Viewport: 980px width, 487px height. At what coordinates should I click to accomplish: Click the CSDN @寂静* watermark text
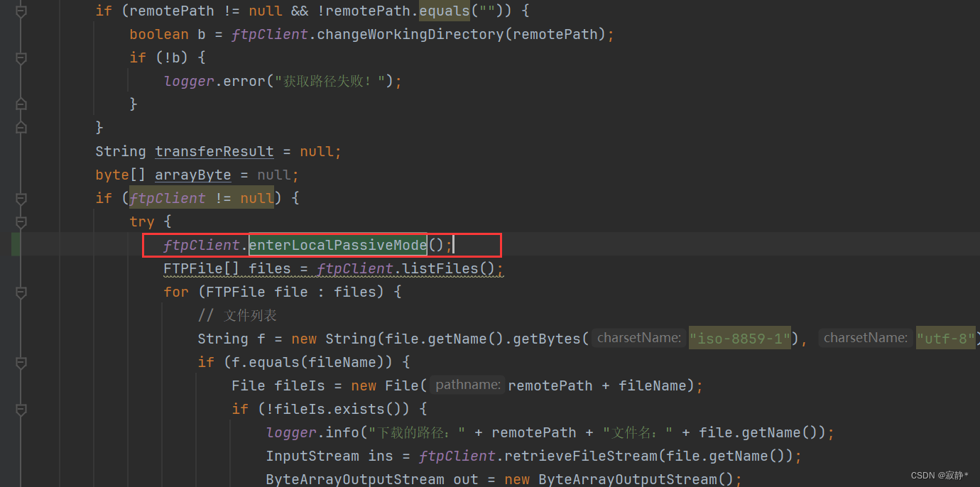(937, 475)
